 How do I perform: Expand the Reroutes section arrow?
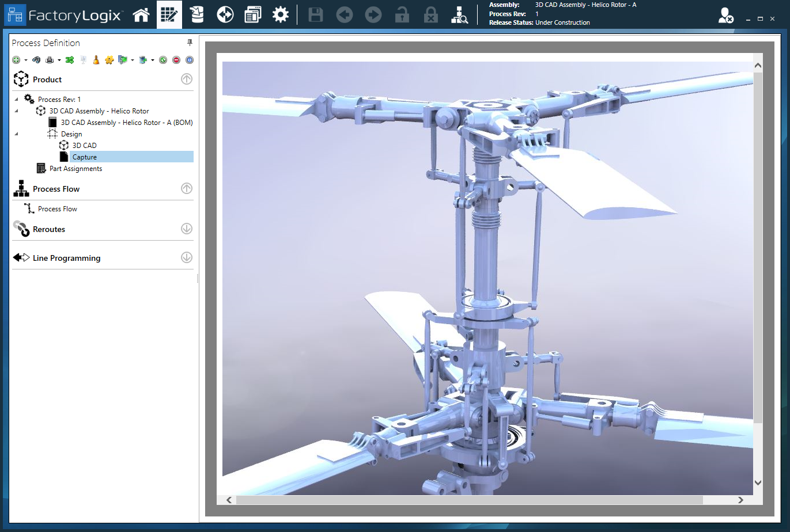pyautogui.click(x=186, y=229)
